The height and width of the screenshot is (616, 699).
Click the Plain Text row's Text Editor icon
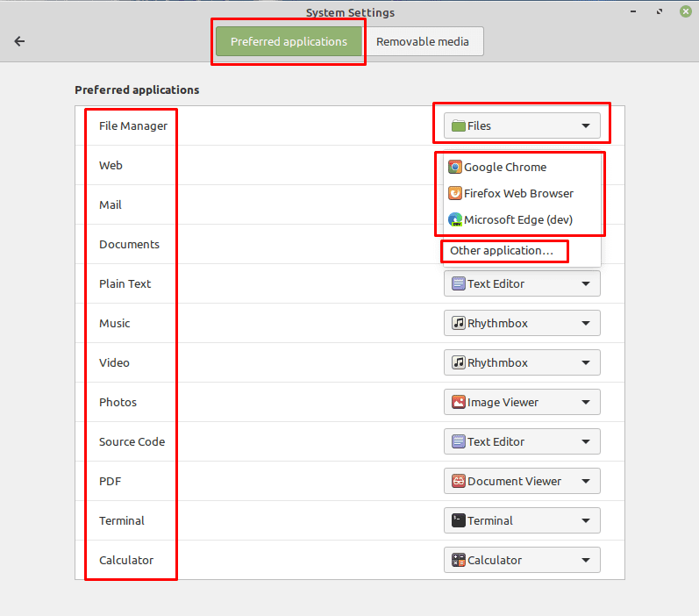pyautogui.click(x=459, y=283)
